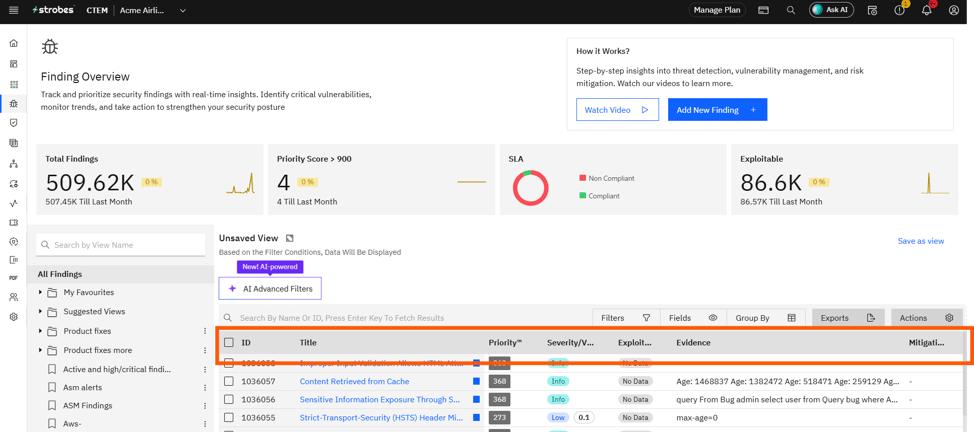Open the Asm alerts bookmarked view
This screenshot has width=974, height=432.
(x=83, y=387)
